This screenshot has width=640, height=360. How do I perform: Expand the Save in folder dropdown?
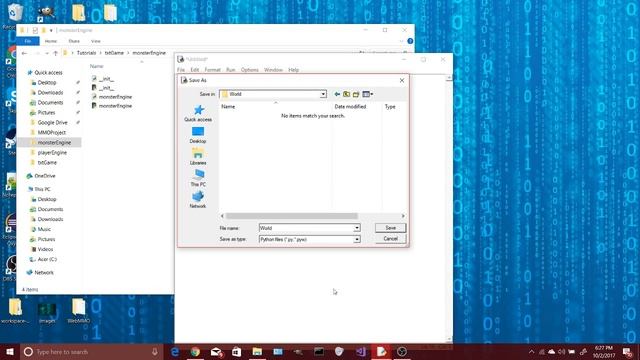point(323,94)
